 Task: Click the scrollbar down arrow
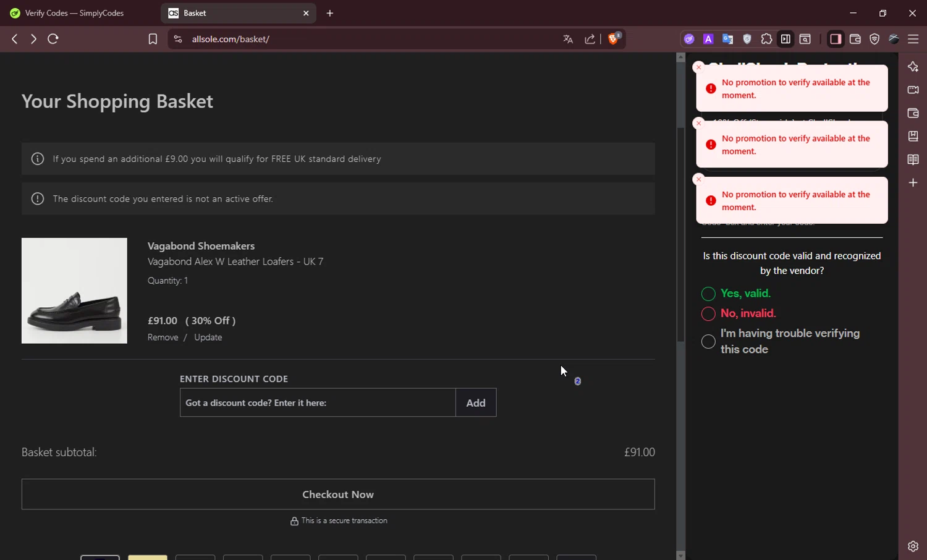coord(680,555)
